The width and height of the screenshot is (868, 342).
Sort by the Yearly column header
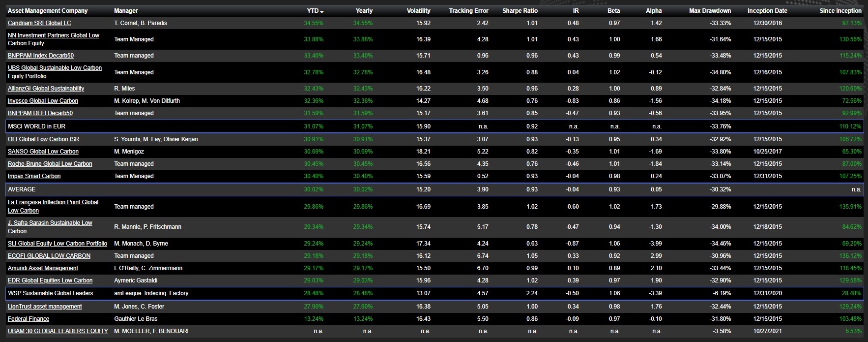364,11
